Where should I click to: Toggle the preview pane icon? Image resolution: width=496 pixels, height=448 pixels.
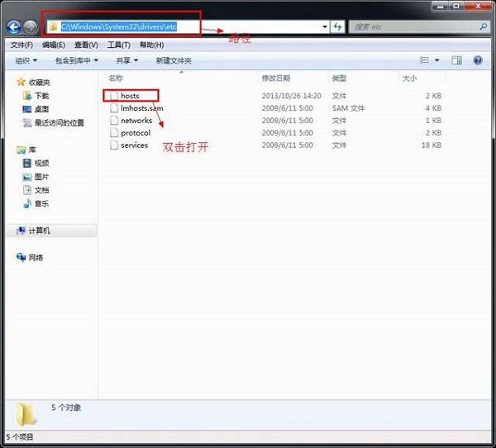456,60
